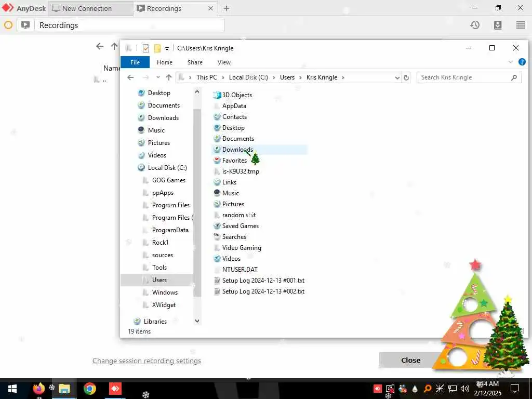Open Change session recording settings link
532x399 pixels.
tap(147, 361)
